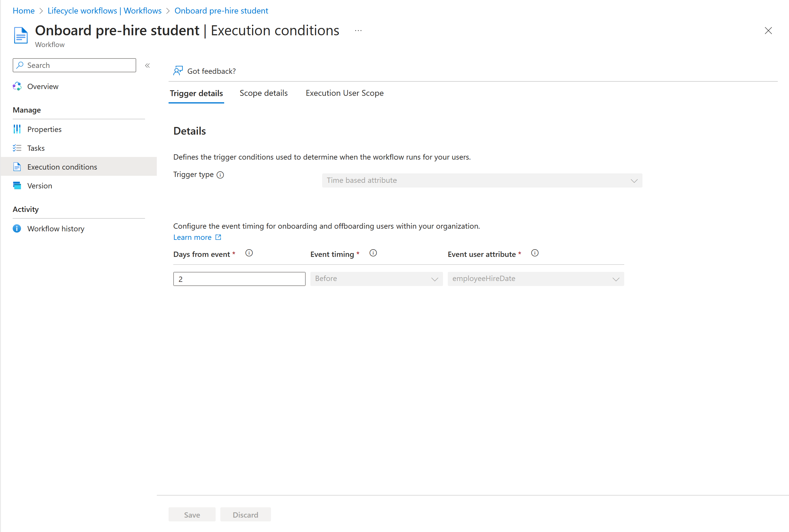Click the Event timing info icon
The height and width of the screenshot is (532, 789).
(x=373, y=253)
